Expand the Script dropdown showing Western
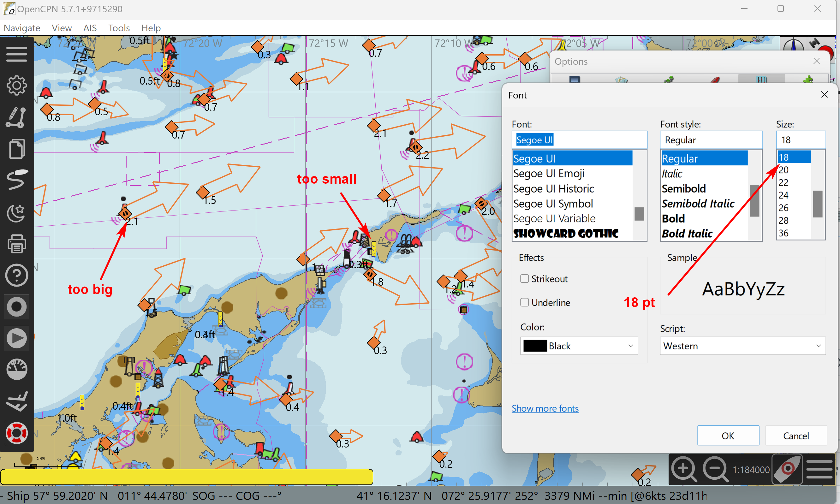The width and height of the screenshot is (840, 504). coord(742,346)
